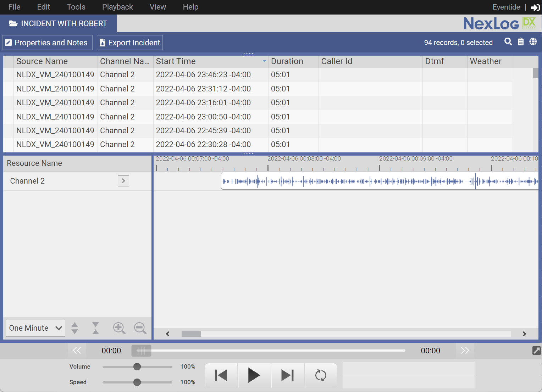Zoom in on the timeline

click(x=119, y=328)
